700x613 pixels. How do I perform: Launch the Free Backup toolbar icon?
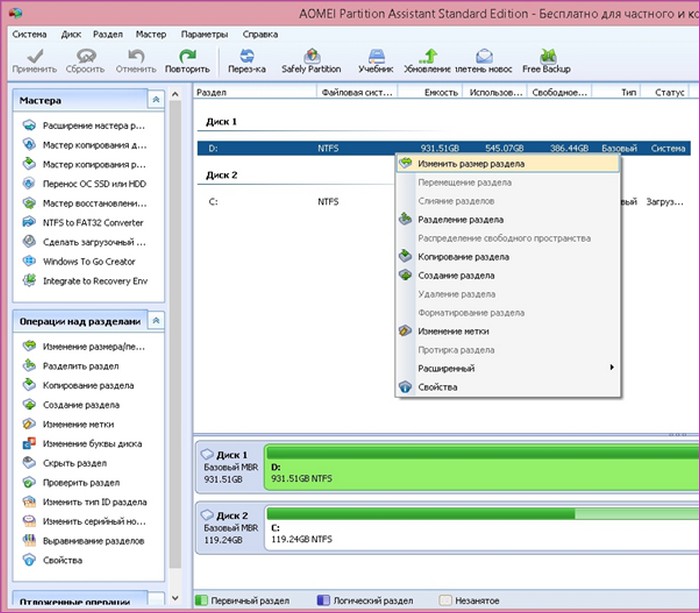pos(546,59)
